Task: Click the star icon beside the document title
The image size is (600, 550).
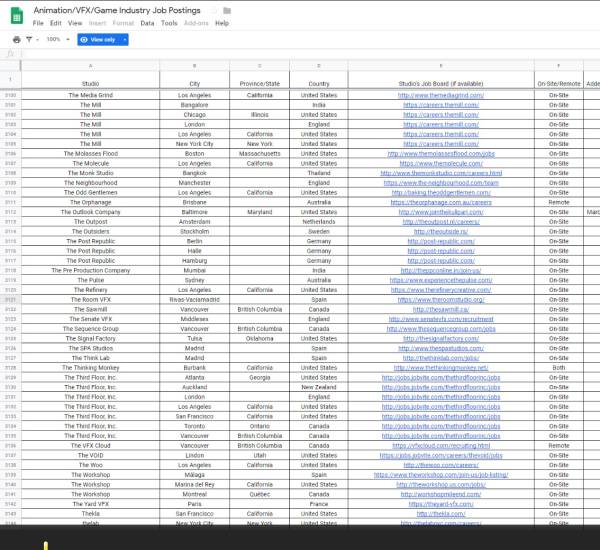Action: [x=214, y=10]
